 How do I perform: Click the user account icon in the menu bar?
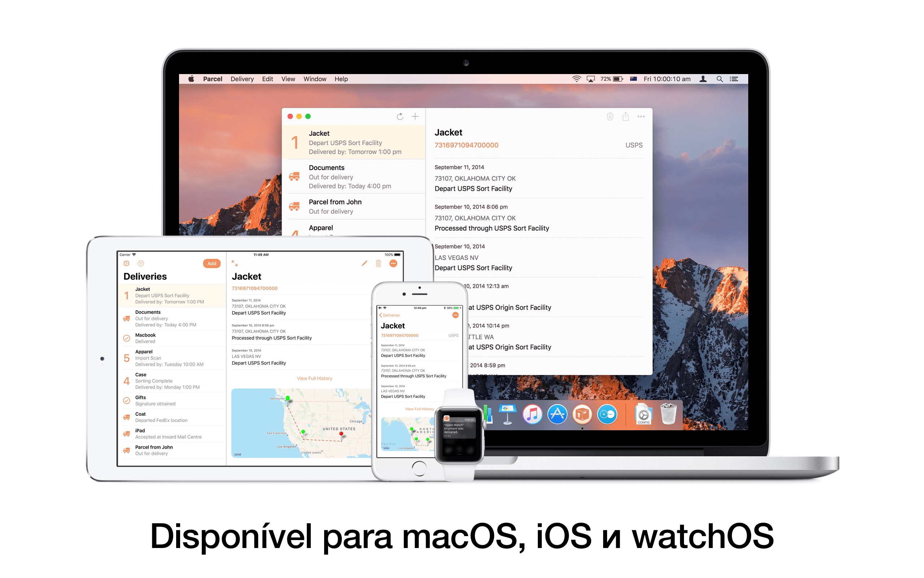pos(703,79)
